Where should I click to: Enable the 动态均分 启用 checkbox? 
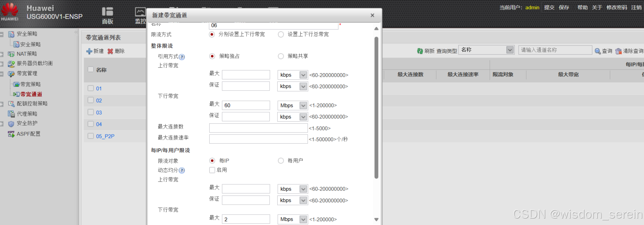pyautogui.click(x=212, y=170)
